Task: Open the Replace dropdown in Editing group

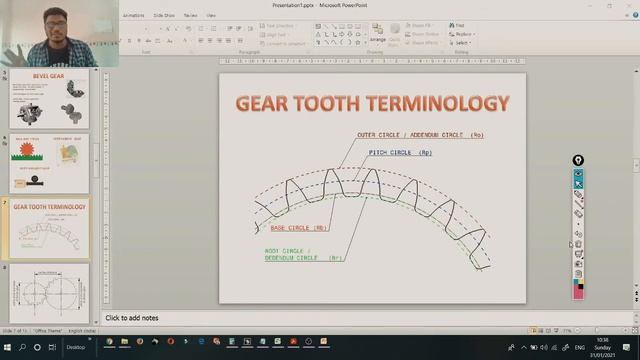Action: tap(461, 34)
